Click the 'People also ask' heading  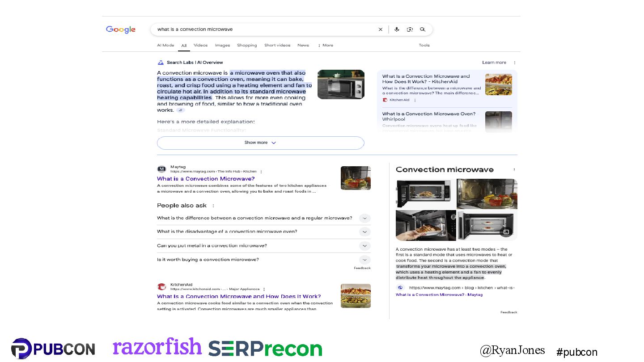182,206
